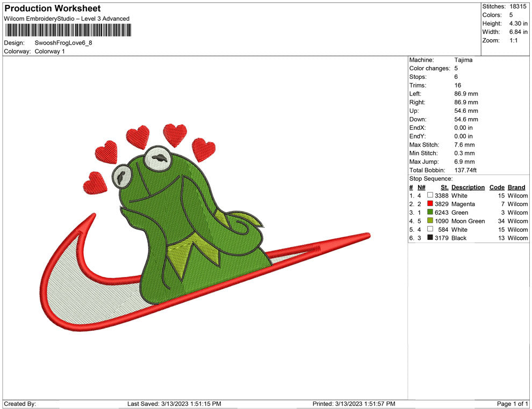Click the Up value 54.6 mm
Viewport: 532px width, 409px height.
466,111
